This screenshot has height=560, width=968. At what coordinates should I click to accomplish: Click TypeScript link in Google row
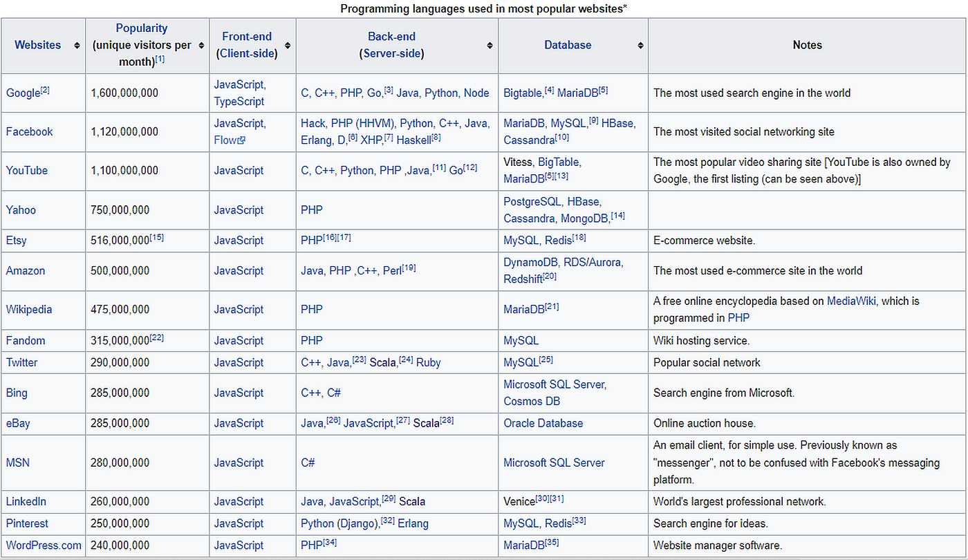click(x=239, y=102)
